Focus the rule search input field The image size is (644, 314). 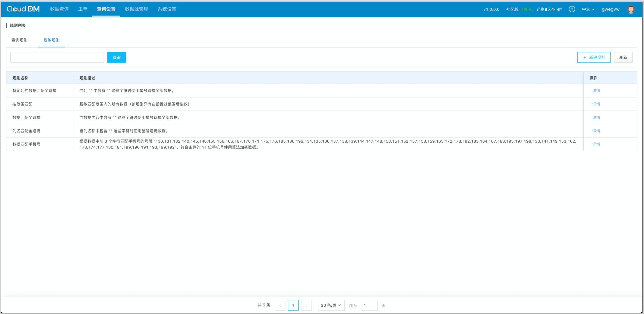coord(57,58)
